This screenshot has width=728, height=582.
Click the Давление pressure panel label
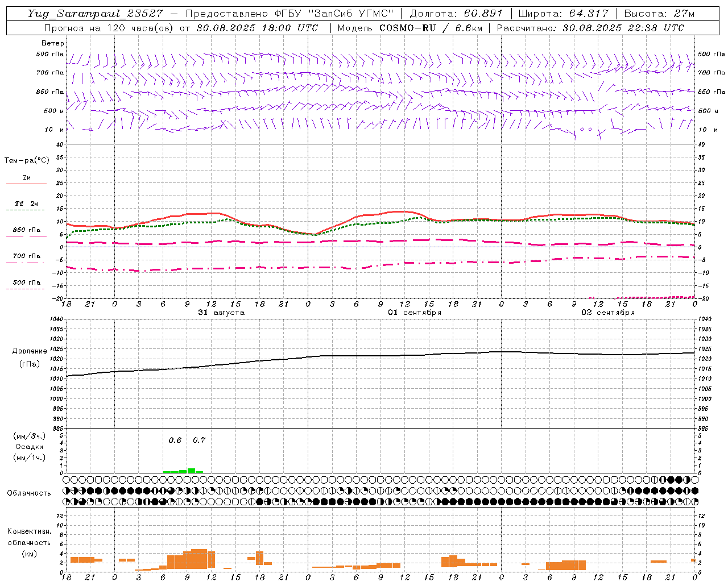[x=30, y=351]
